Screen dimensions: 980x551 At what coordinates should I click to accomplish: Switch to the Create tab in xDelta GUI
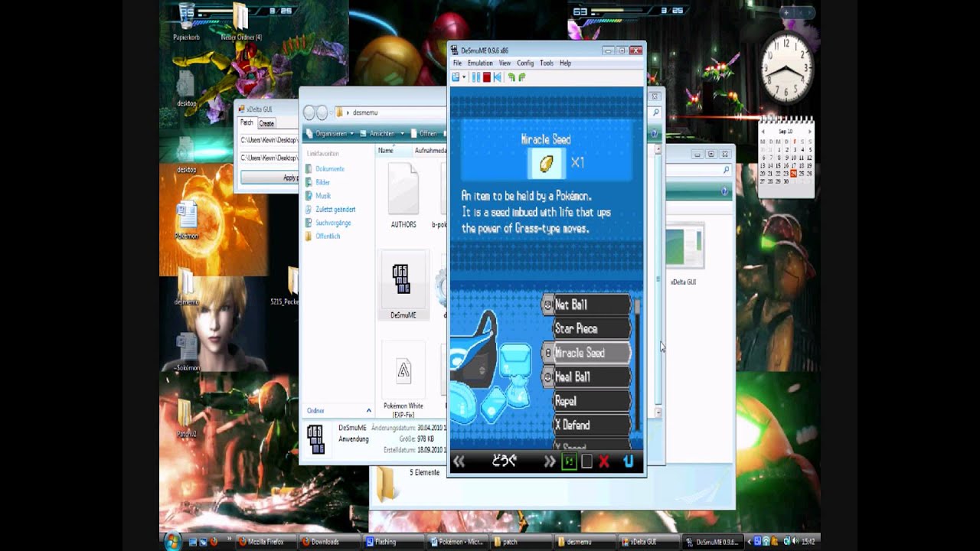point(266,123)
